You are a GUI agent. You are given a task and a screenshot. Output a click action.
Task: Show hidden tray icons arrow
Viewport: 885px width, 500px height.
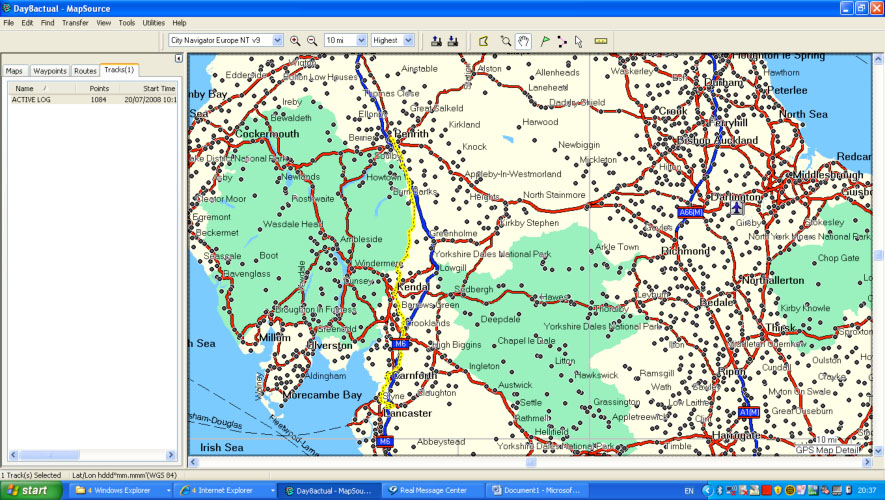tap(707, 490)
